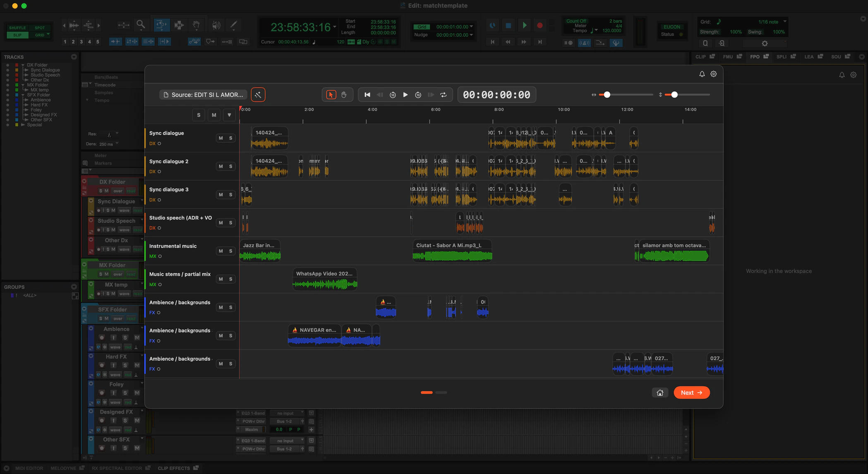Image resolution: width=868 pixels, height=474 pixels.
Task: Select the Scrubber speaker tool in Pro Tools
Action: pyautogui.click(x=216, y=25)
